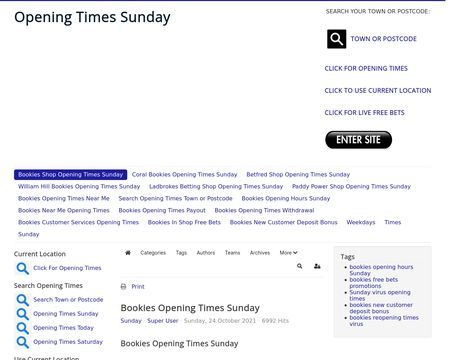The image size is (450, 360).
Task: Click magnifier icon beside Opening Times Sunday
Action: click(23, 314)
